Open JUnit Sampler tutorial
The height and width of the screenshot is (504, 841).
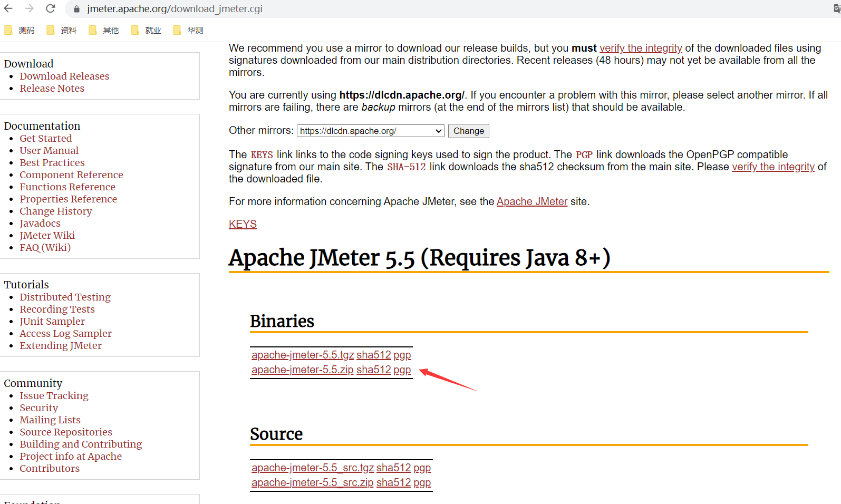click(x=52, y=321)
